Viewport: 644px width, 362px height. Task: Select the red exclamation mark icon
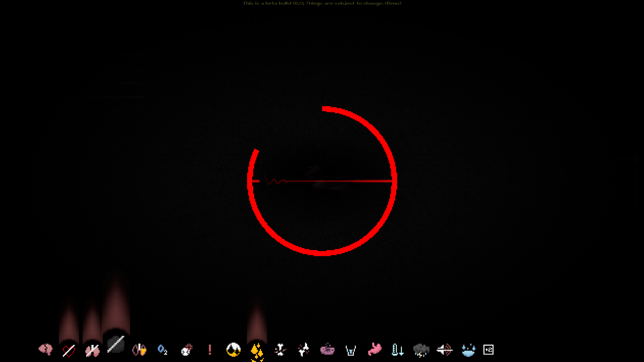(210, 350)
